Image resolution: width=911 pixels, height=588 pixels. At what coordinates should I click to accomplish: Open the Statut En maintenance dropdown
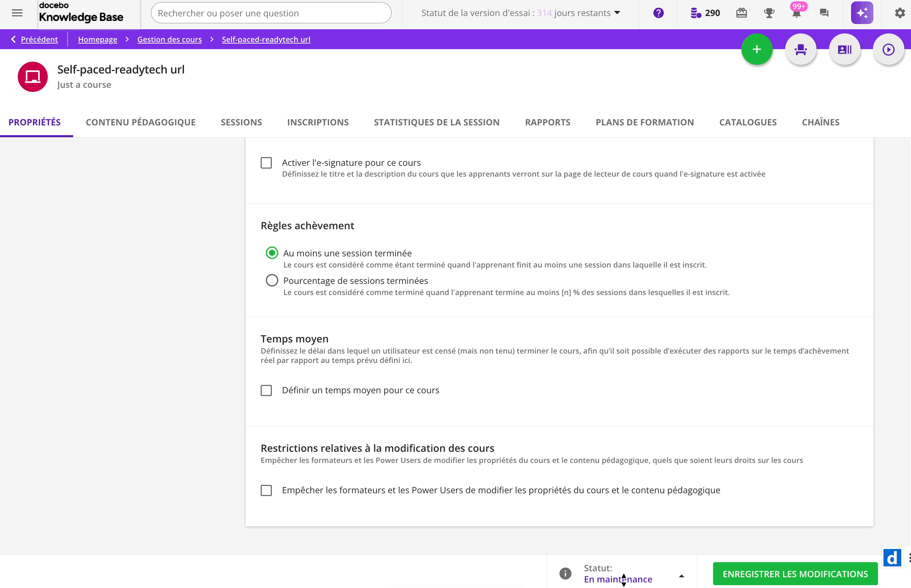click(x=681, y=576)
